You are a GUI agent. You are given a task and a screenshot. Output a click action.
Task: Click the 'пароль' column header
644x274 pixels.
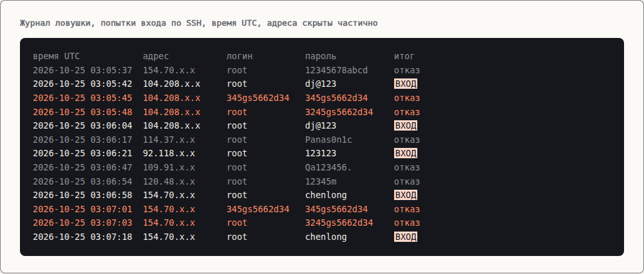point(321,56)
